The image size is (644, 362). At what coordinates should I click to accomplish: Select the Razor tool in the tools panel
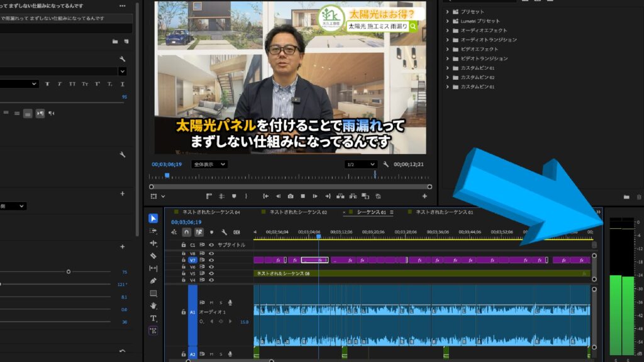point(153,256)
